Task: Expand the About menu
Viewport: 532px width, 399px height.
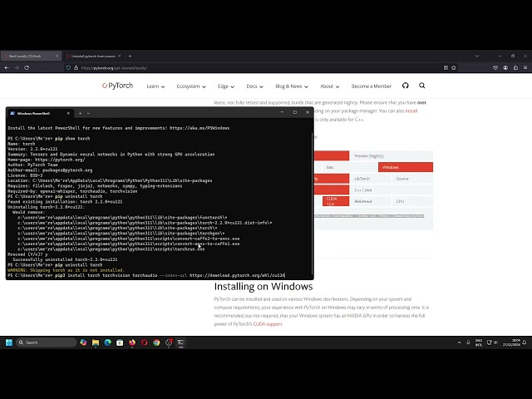Action: [x=329, y=86]
